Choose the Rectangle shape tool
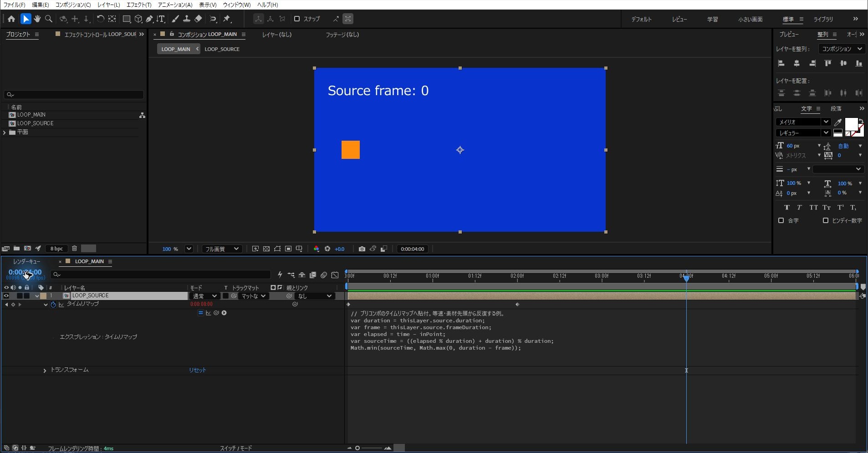Screen dimensions: 868x453 click(127, 19)
